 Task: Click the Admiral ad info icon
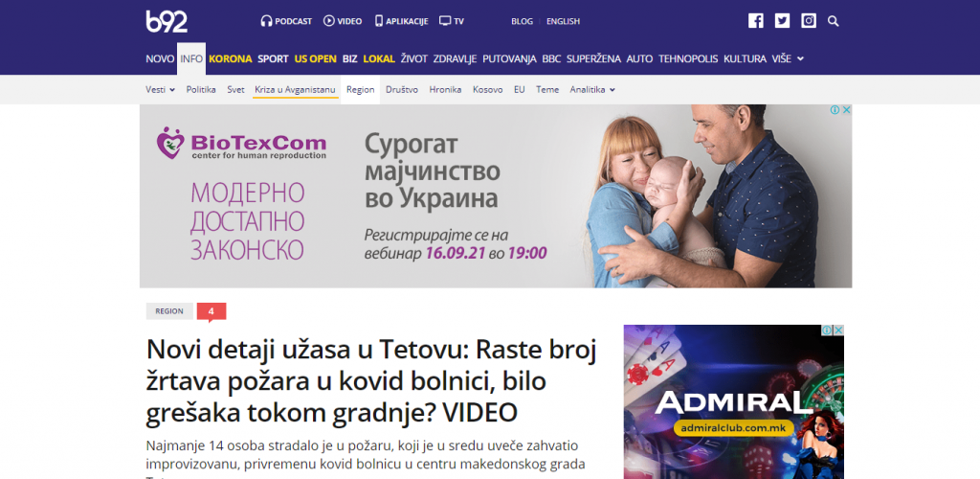coord(827,331)
